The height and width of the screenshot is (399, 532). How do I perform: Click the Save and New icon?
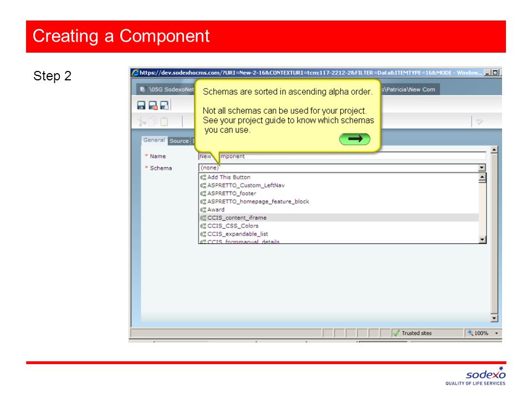pyautogui.click(x=164, y=105)
